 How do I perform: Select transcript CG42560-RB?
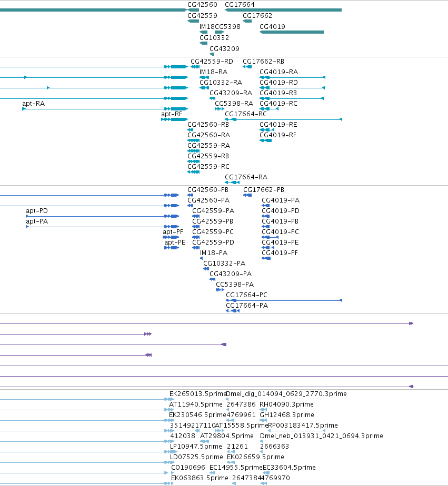pyautogui.click(x=208, y=125)
